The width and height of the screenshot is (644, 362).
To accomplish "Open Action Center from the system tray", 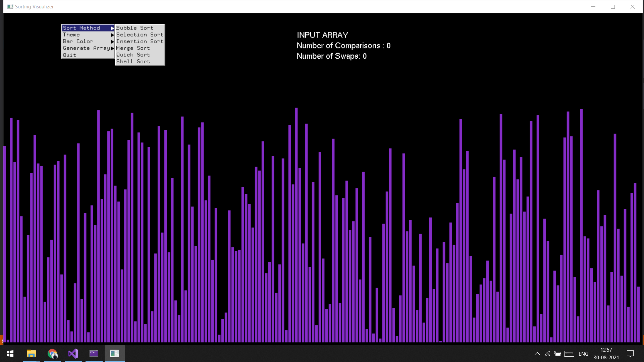I will 630,354.
